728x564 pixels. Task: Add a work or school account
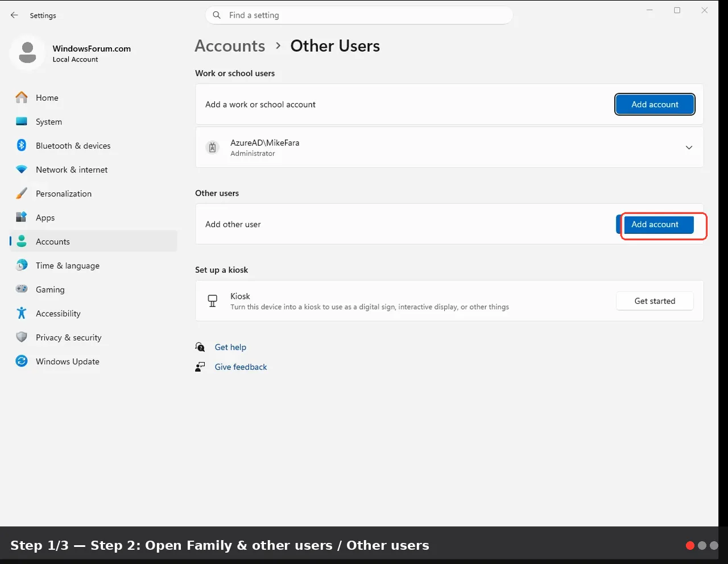click(655, 104)
